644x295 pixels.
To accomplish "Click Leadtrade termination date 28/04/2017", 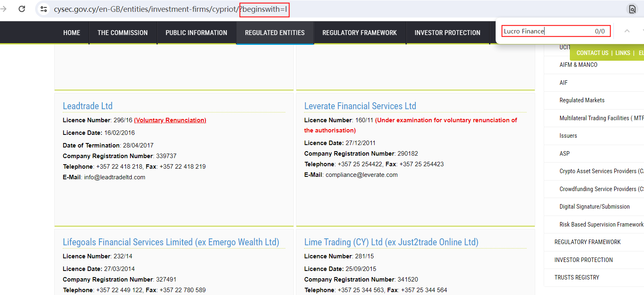I will 138,145.
